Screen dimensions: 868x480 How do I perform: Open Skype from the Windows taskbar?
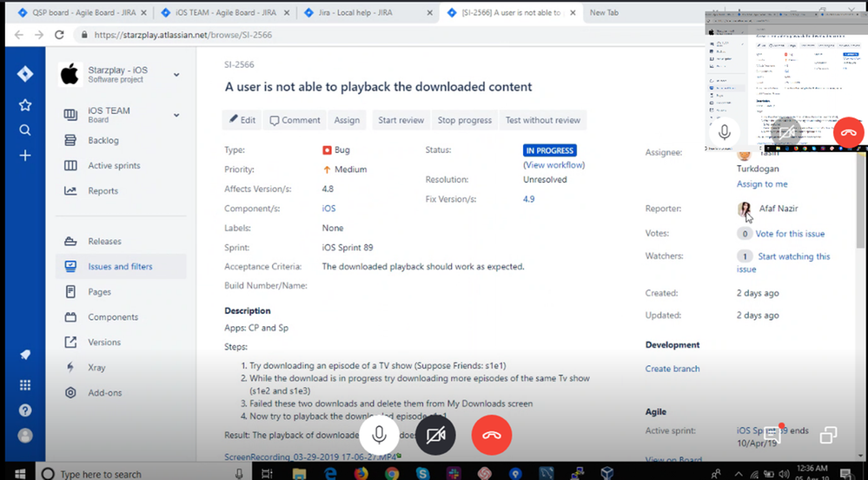423,473
